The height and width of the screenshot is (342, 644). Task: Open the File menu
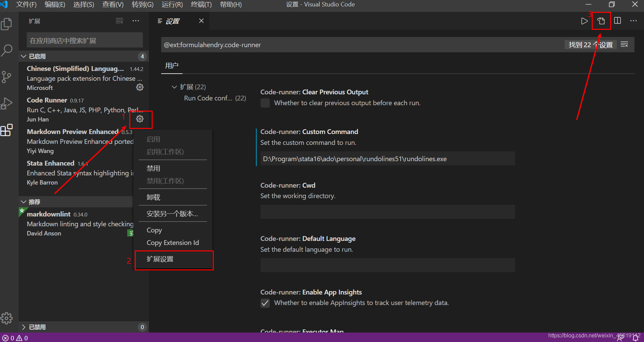click(x=26, y=4)
